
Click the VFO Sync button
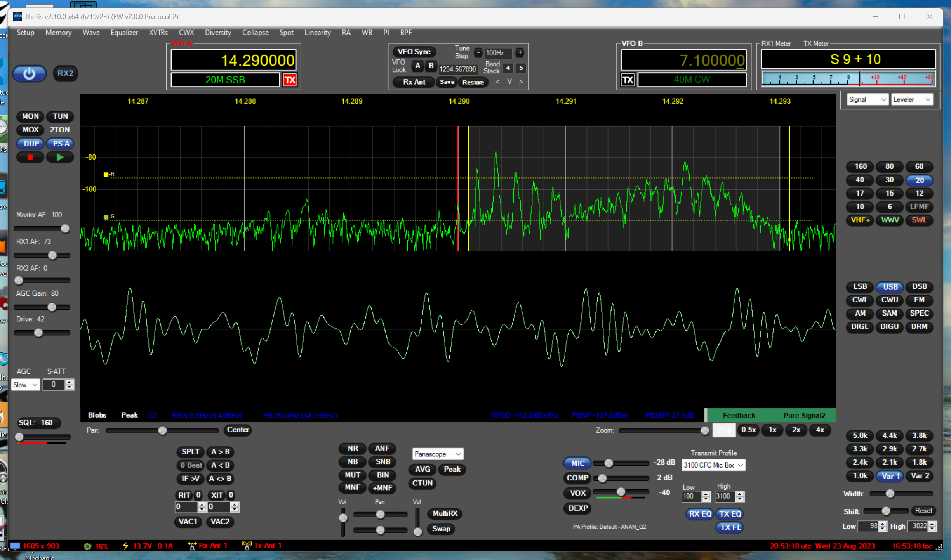[x=414, y=52]
